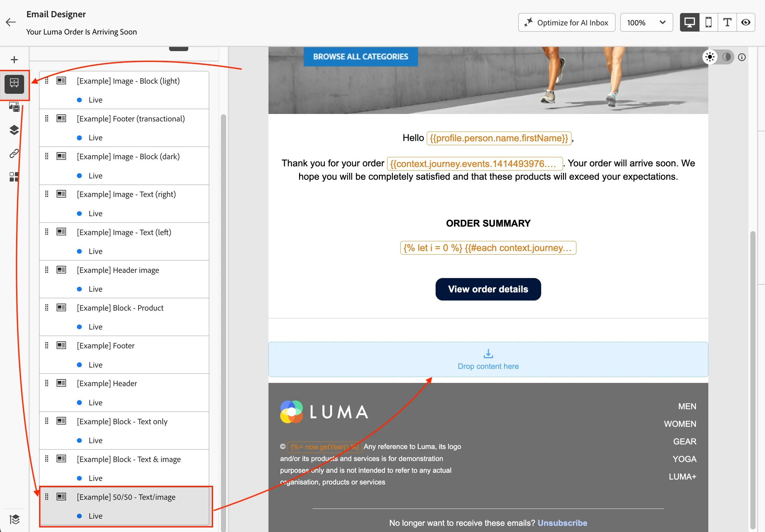Image resolution: width=765 pixels, height=532 pixels.
Task: Select [Example] Block - Product fragment
Action: click(x=124, y=317)
